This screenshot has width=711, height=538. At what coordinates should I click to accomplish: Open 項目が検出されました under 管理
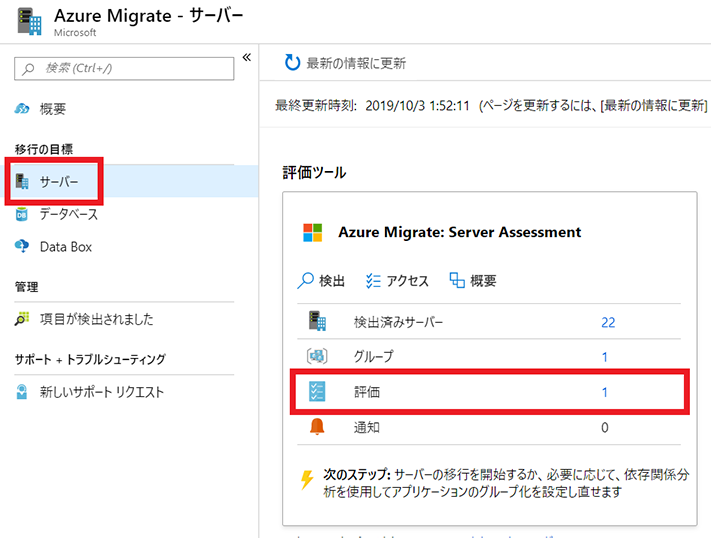[97, 319]
